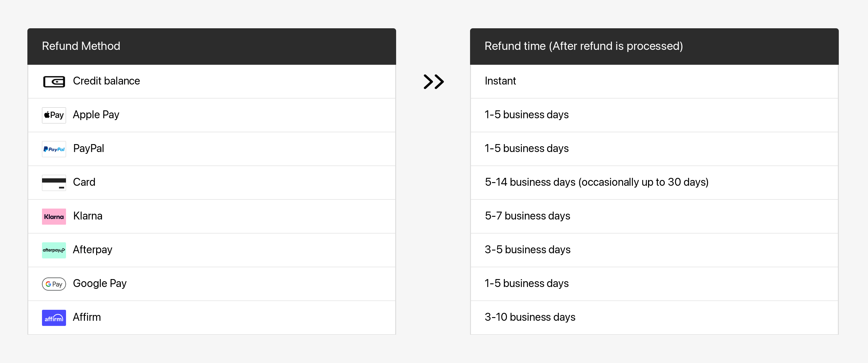Click the purple Affirm logo icon
Screen dimensions: 868x363
[x=54, y=317]
